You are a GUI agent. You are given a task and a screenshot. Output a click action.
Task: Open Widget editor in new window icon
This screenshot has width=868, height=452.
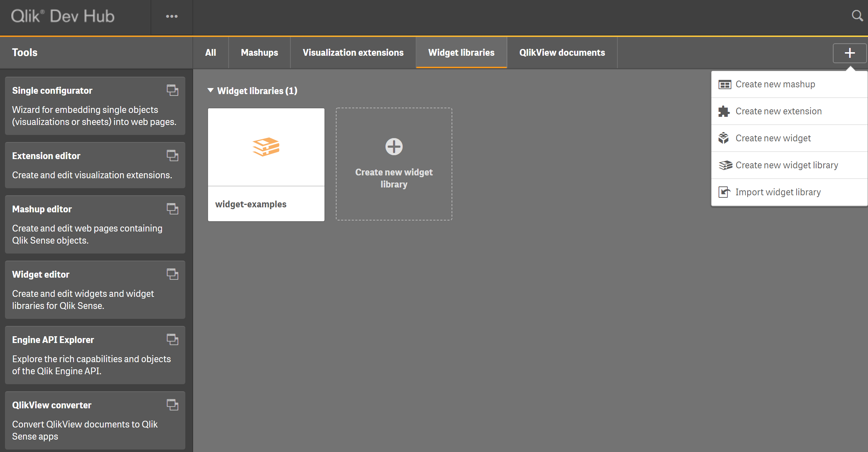point(173,274)
